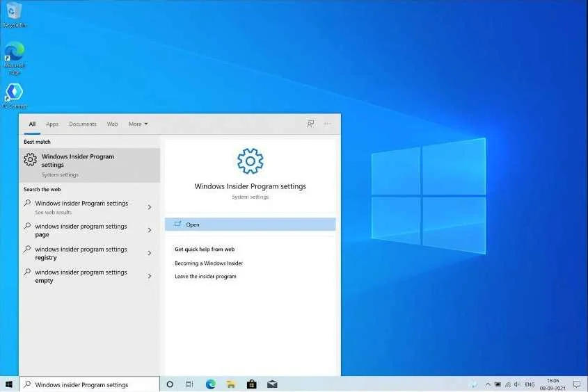The image size is (588, 392).
Task: Switch input language via ENG indicator
Action: tap(530, 384)
